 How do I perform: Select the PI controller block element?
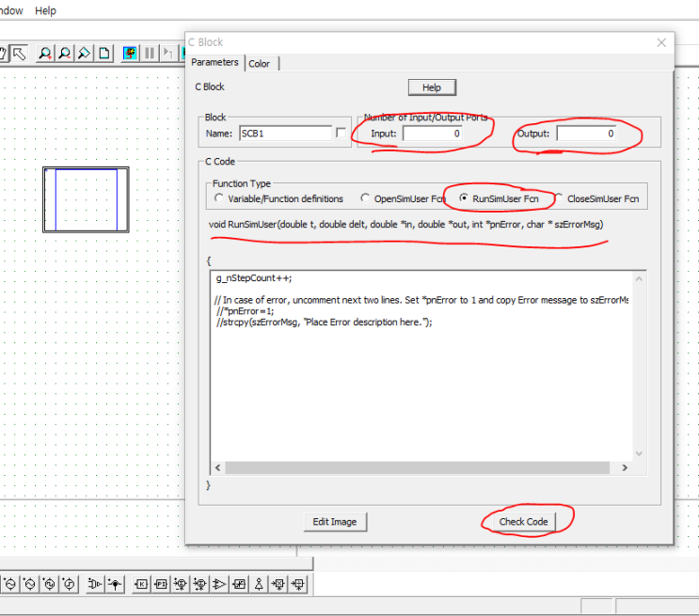pyautogui.click(x=161, y=584)
